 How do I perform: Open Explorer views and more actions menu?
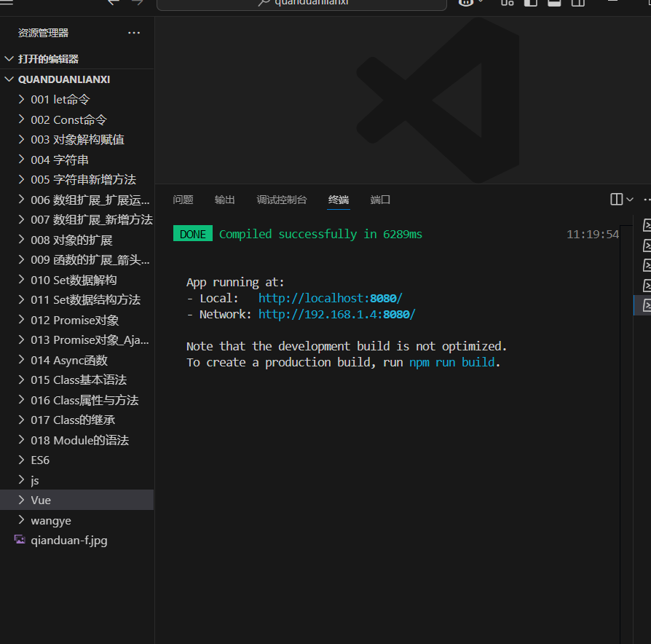134,33
